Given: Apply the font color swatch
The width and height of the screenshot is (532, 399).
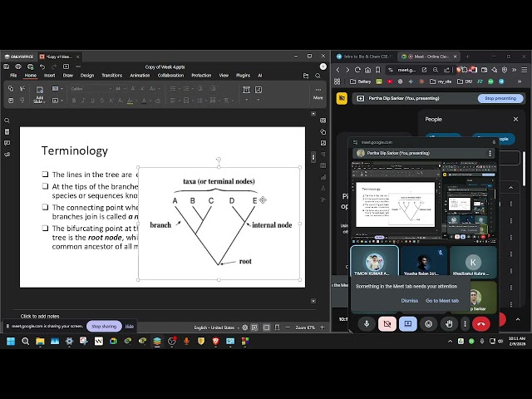Looking at the screenshot, I should (144, 101).
